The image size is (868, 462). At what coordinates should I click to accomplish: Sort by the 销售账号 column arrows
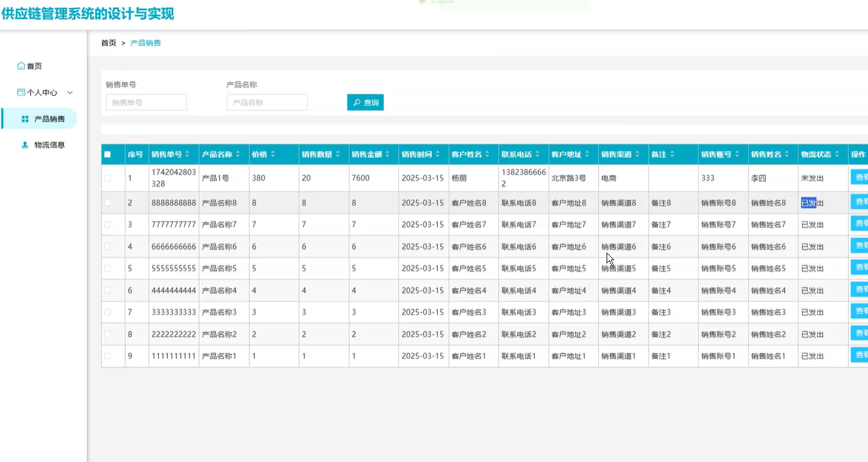pos(737,154)
